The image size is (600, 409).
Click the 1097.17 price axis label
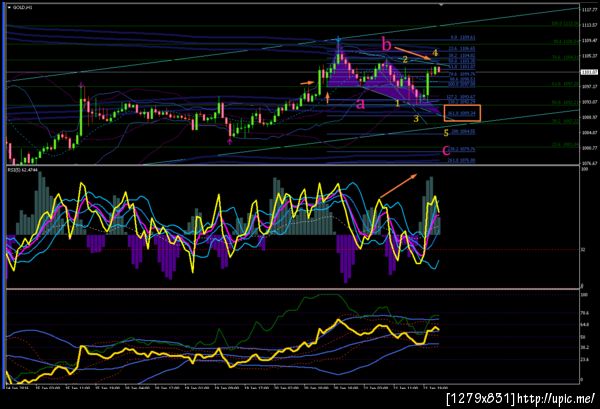[x=589, y=87]
